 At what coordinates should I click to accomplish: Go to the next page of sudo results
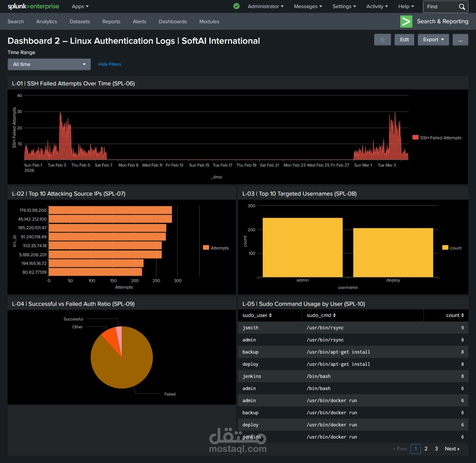452,449
